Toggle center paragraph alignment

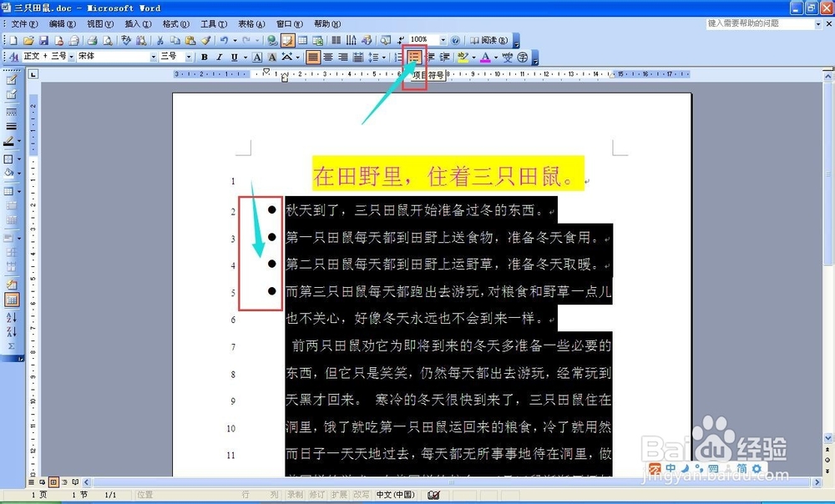328,57
